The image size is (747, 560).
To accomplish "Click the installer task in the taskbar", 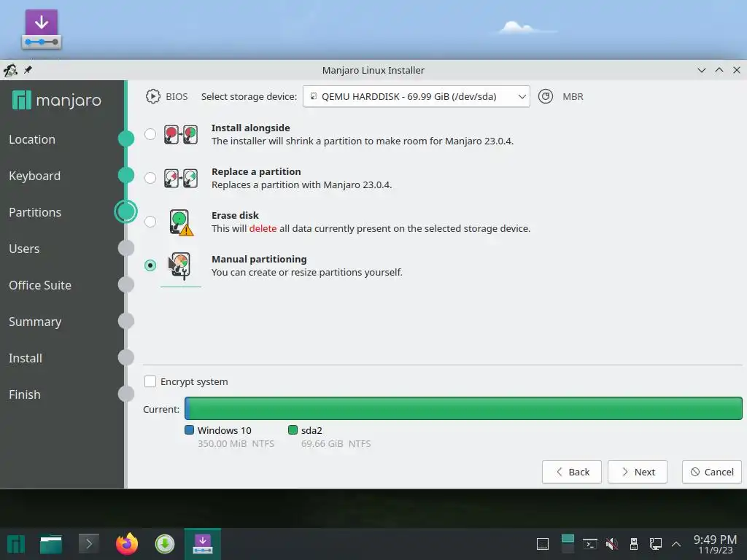I will 203,544.
